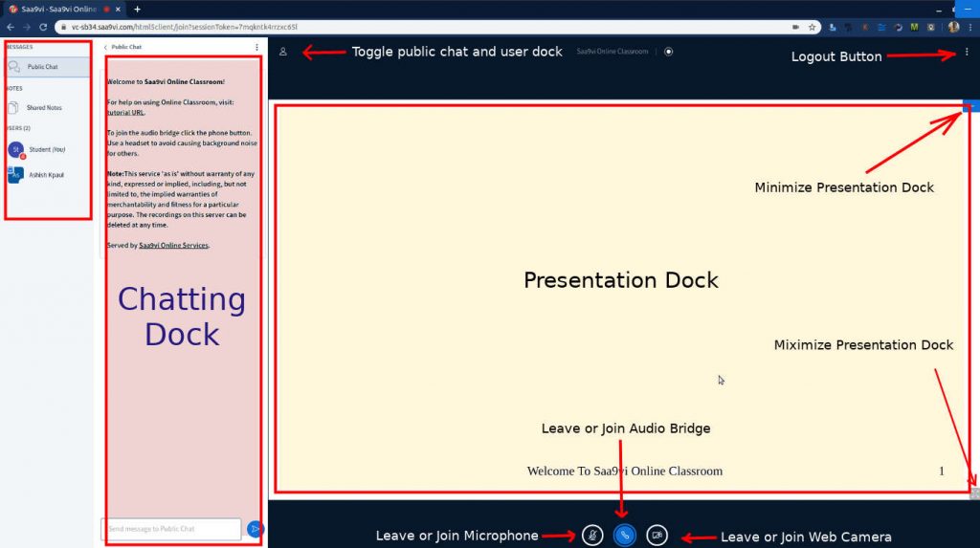Click the recording indicator in the title bar
Screen dimensions: 980x548
(x=668, y=52)
